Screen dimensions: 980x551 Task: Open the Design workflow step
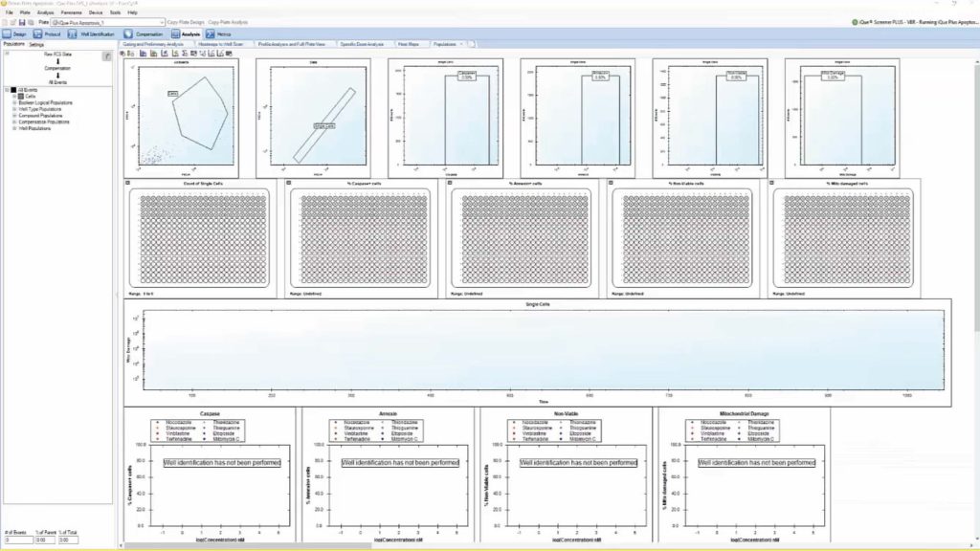tap(13, 33)
